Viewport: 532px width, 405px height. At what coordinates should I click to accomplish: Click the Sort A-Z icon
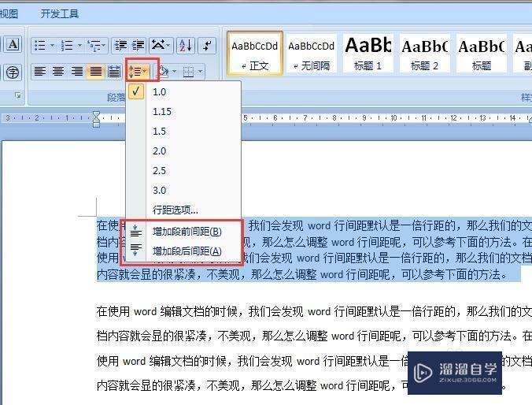[x=186, y=45]
